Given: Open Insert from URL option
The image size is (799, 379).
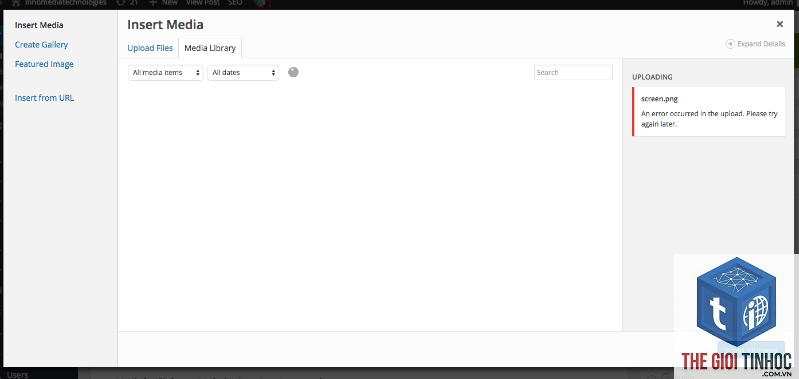Looking at the screenshot, I should click(44, 98).
